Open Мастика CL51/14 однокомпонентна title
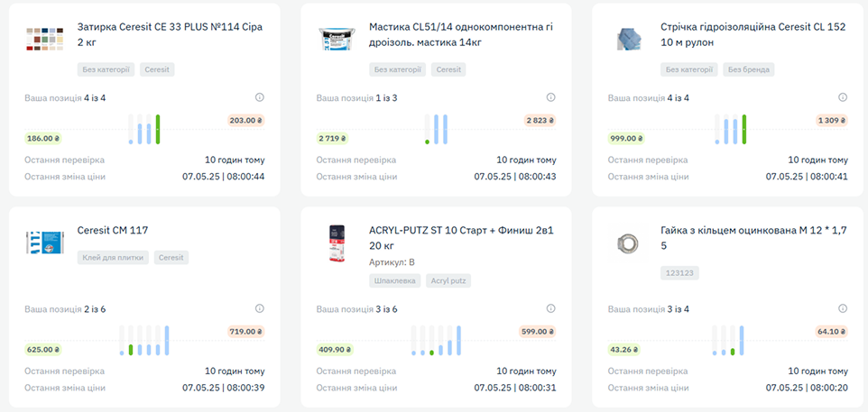The width and height of the screenshot is (868, 412). tap(461, 34)
